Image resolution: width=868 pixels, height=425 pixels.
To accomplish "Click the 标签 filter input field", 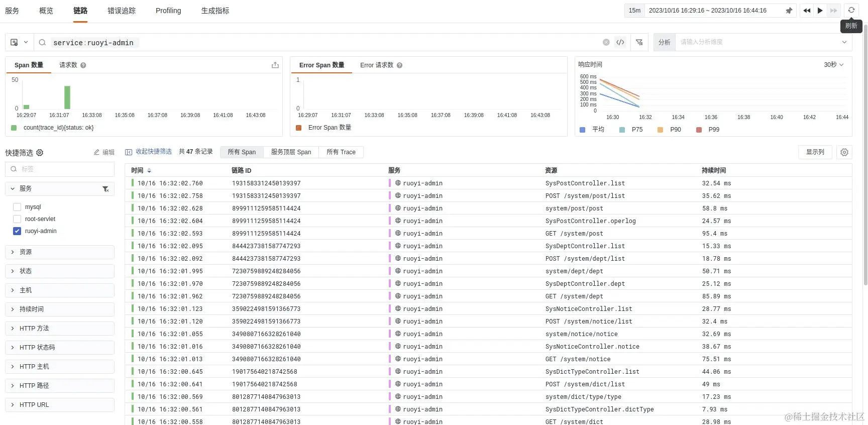I will click(x=60, y=169).
